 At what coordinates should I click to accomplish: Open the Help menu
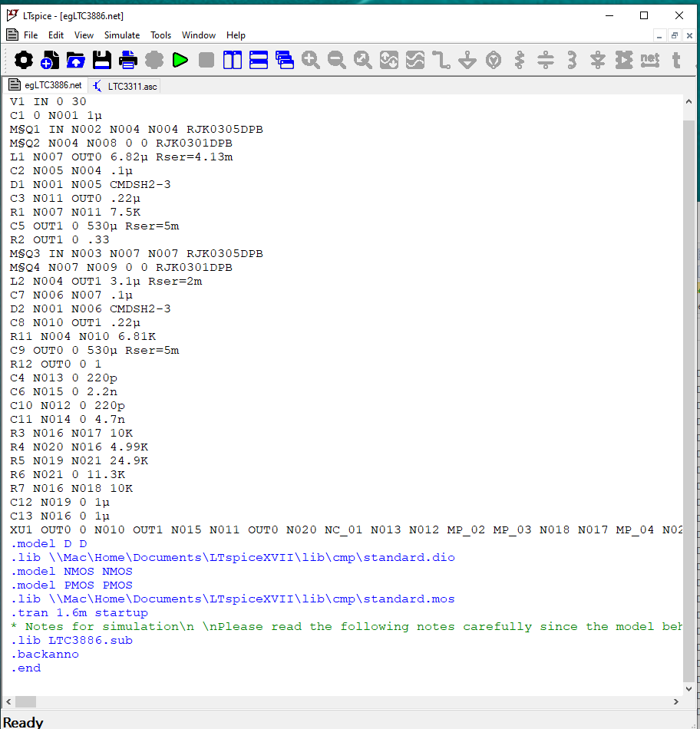tap(236, 35)
